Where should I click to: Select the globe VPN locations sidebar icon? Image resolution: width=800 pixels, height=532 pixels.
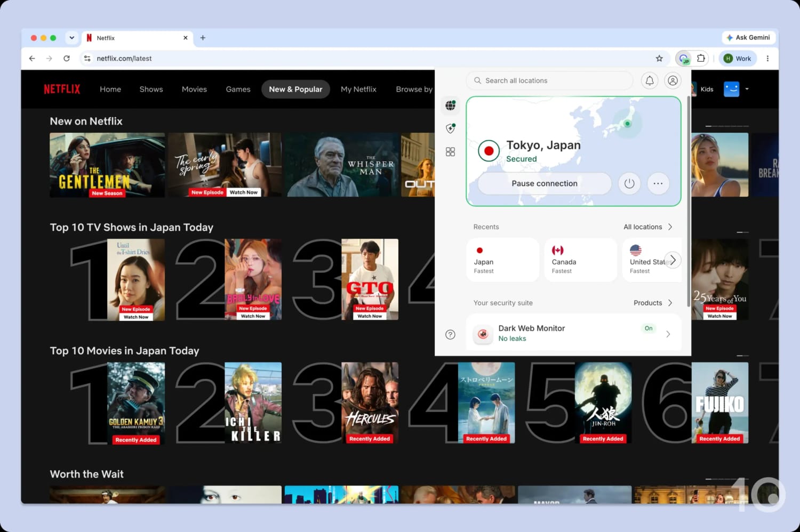450,105
